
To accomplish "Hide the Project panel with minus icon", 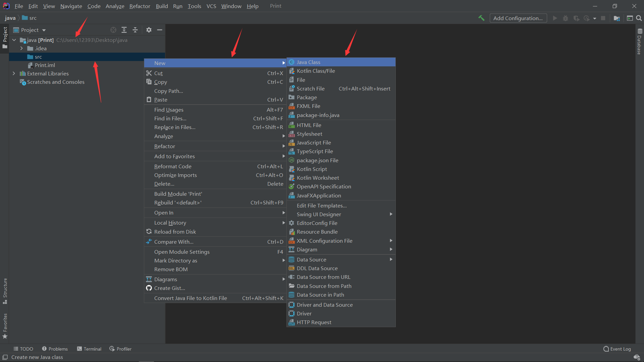I will point(160,30).
